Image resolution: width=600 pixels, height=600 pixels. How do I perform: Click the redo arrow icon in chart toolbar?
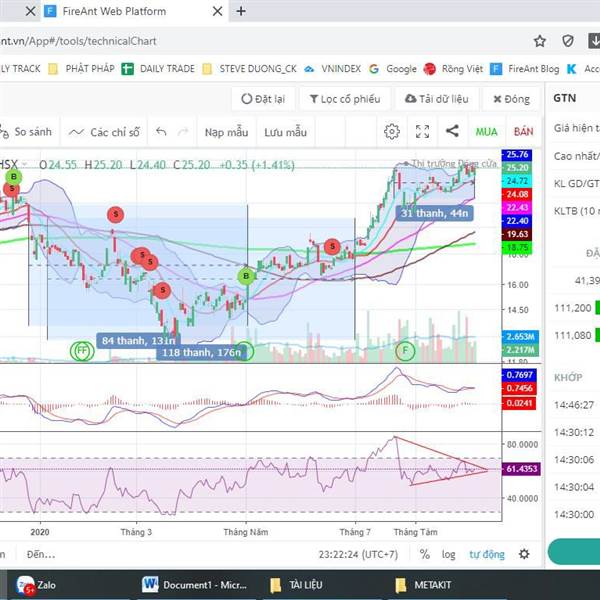[183, 132]
